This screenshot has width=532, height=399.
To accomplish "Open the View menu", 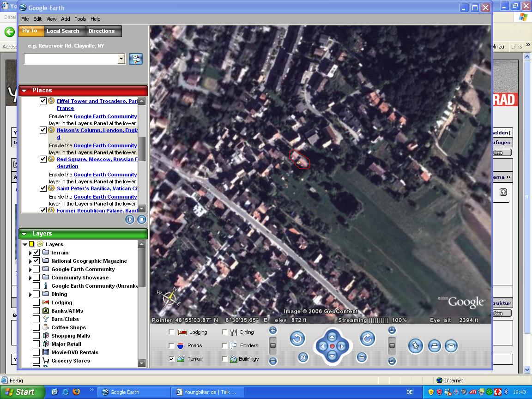I will (51, 19).
